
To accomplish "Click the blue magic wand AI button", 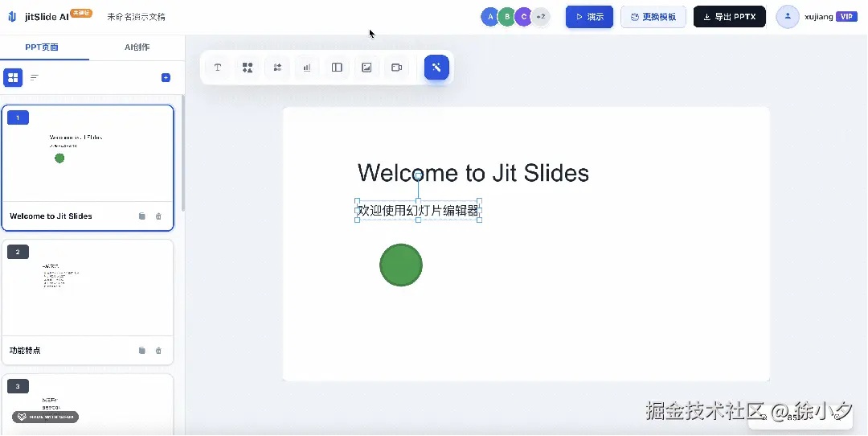I will pyautogui.click(x=436, y=68).
